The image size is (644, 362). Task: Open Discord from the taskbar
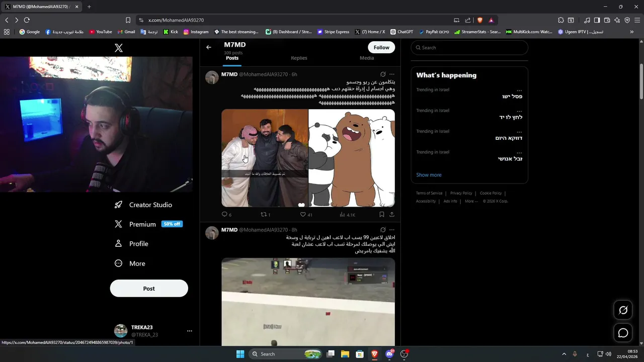389,354
